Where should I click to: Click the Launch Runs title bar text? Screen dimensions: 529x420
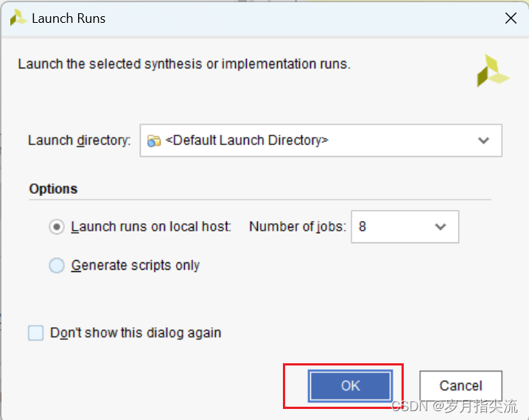(69, 18)
